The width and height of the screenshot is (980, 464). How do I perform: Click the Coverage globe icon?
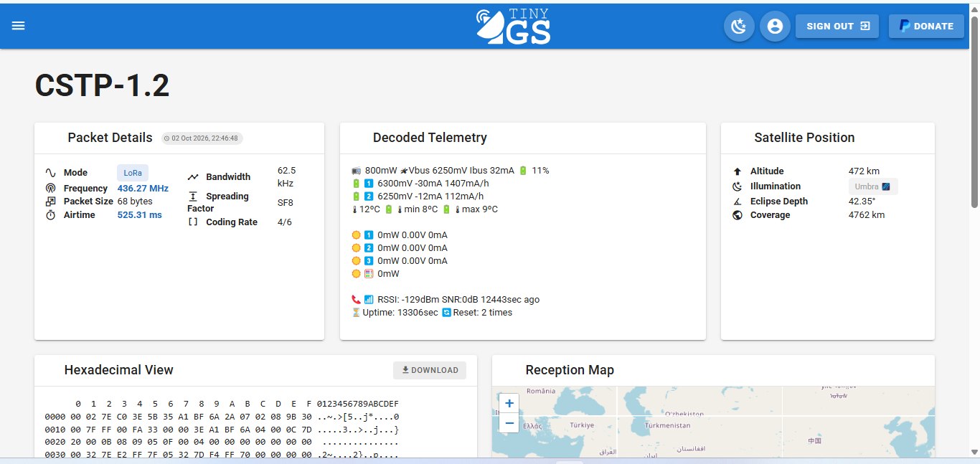pos(738,215)
